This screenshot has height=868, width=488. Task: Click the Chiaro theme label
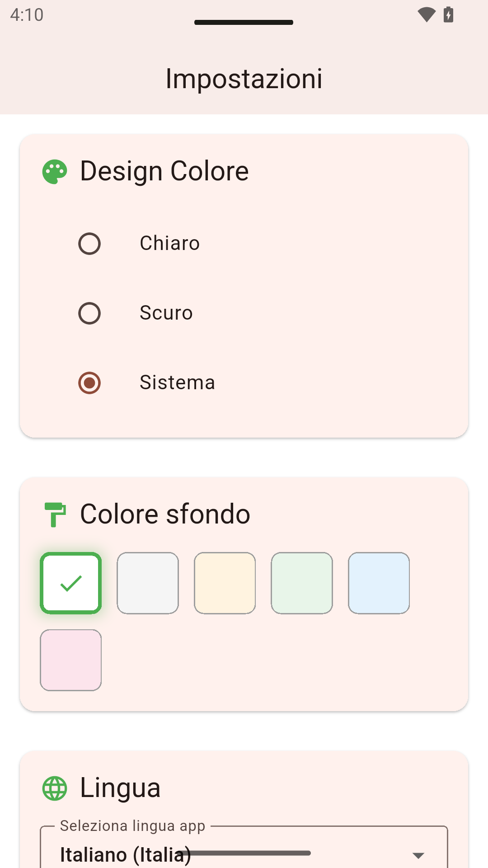pos(170,243)
